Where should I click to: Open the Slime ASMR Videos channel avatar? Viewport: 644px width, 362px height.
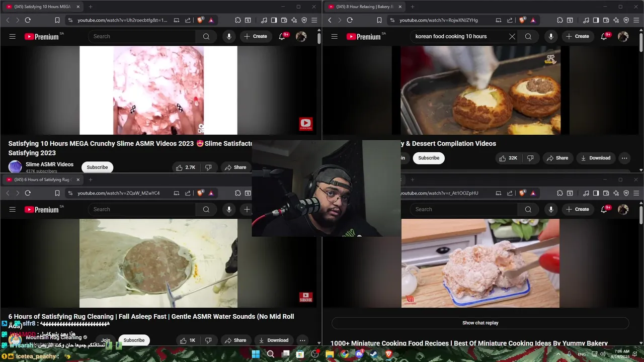coord(15,167)
